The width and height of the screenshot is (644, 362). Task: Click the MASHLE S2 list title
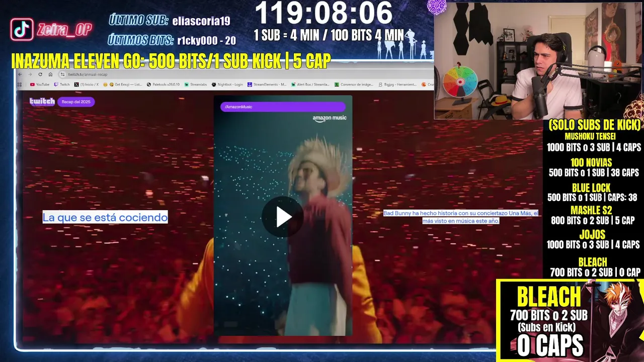click(x=591, y=210)
